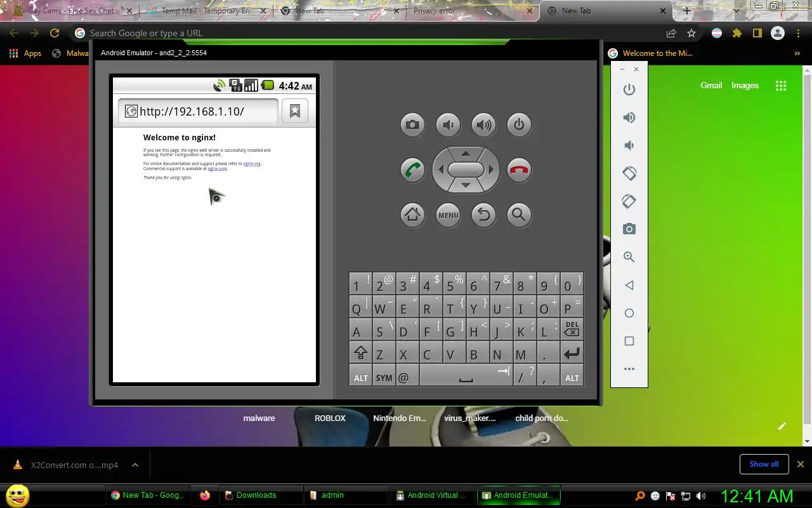
Task: Click the DEL key on emulator keyboard
Action: click(572, 329)
